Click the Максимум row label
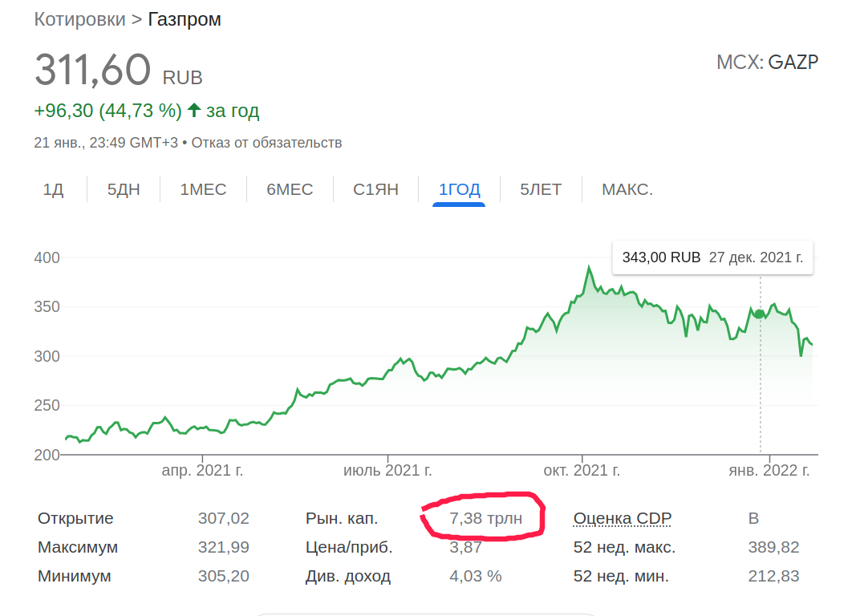The width and height of the screenshot is (860, 616). coord(78,547)
